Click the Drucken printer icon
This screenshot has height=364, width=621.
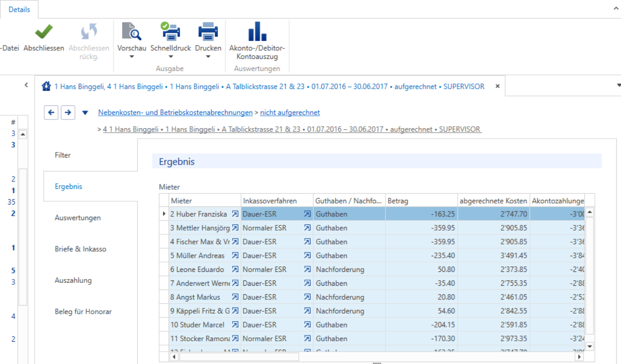click(x=208, y=31)
